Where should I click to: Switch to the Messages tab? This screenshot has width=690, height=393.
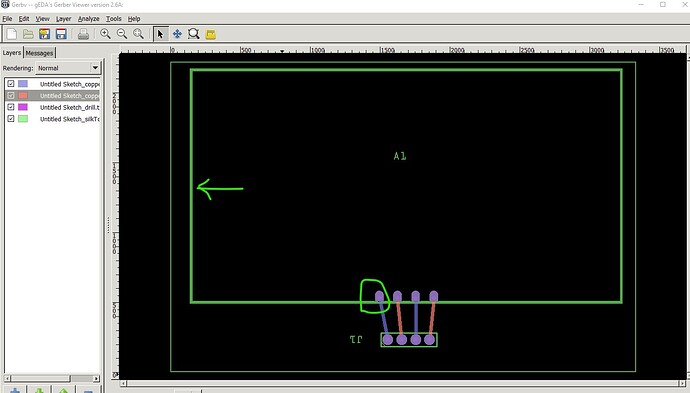click(x=39, y=53)
